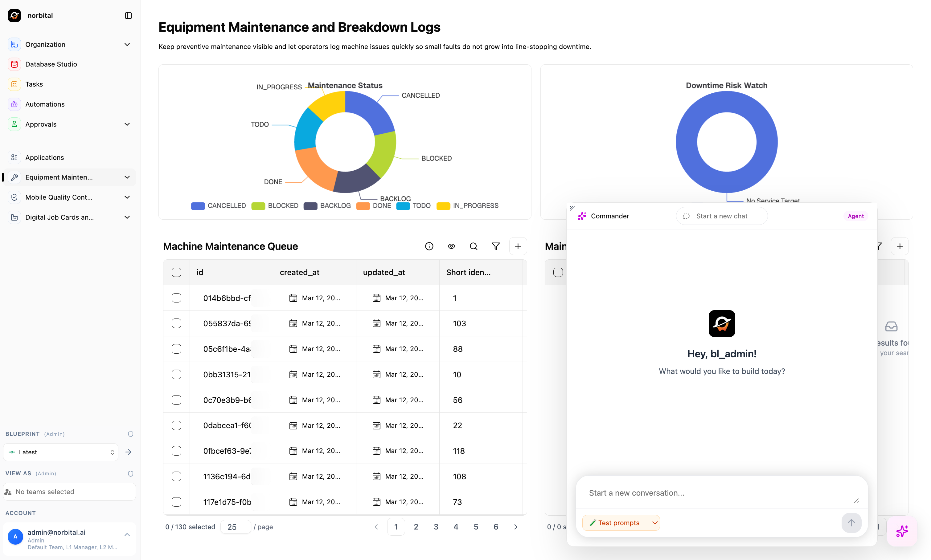Check the row for id 014b6bbd-cf
The image size is (931, 560).
click(x=176, y=298)
